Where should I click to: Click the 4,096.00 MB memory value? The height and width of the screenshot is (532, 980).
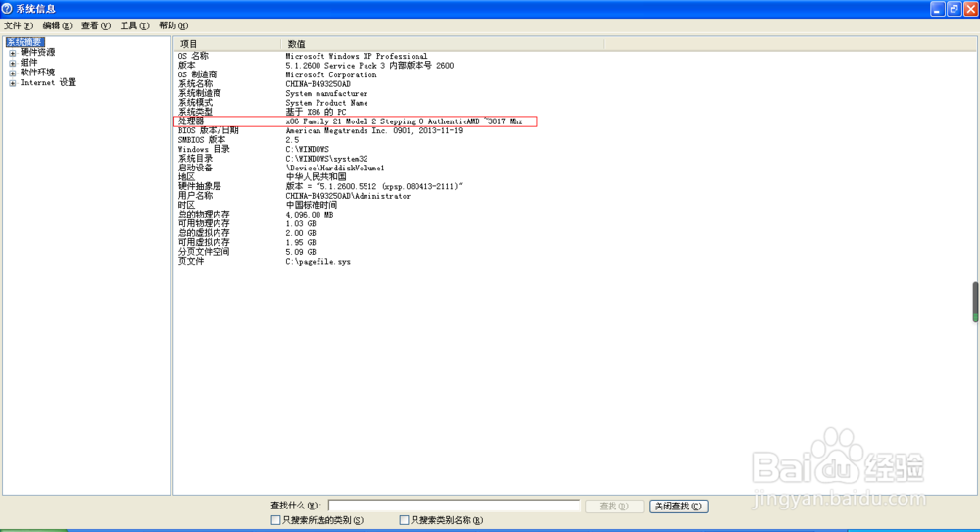310,215
